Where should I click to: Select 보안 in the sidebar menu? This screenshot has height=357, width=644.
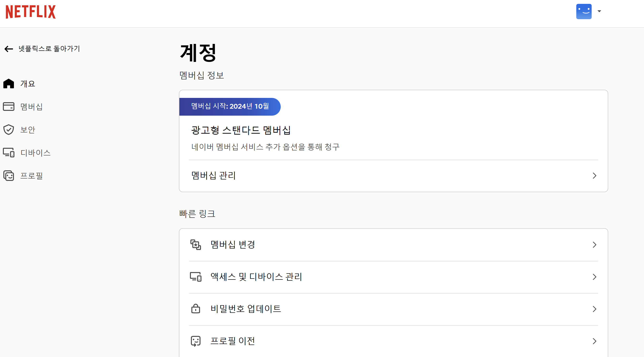click(28, 130)
